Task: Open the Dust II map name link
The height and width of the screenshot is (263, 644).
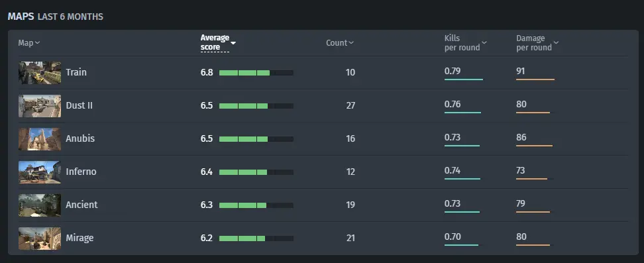Action: 80,105
